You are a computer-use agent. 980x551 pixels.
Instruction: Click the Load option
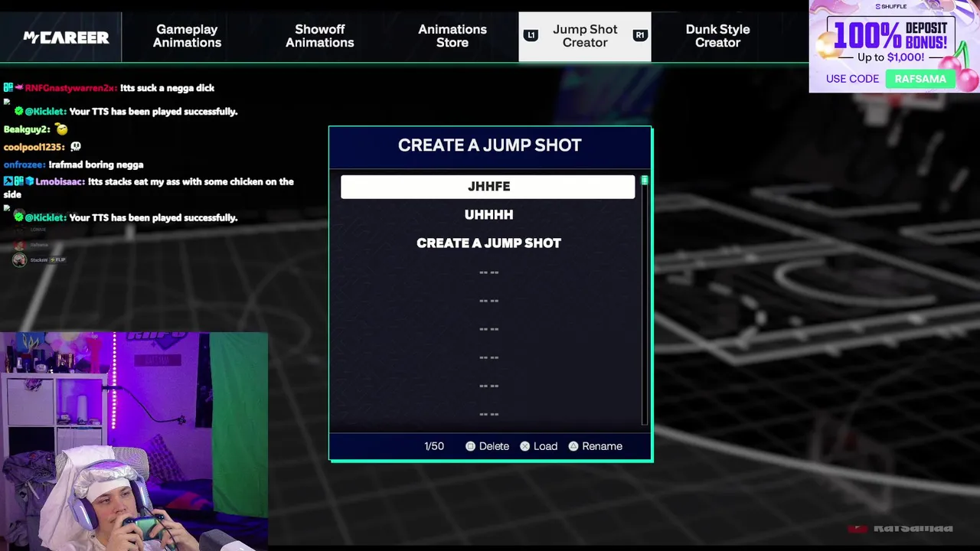(x=545, y=446)
